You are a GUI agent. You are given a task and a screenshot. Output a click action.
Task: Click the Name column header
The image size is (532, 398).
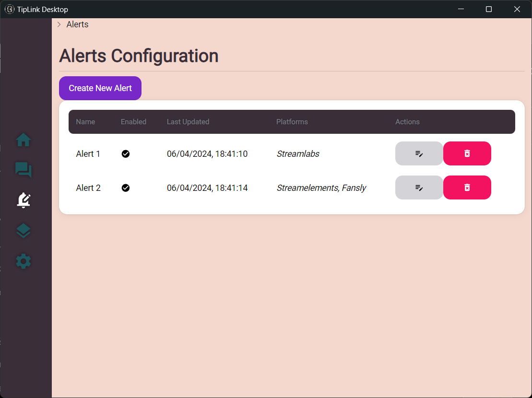pyautogui.click(x=85, y=122)
